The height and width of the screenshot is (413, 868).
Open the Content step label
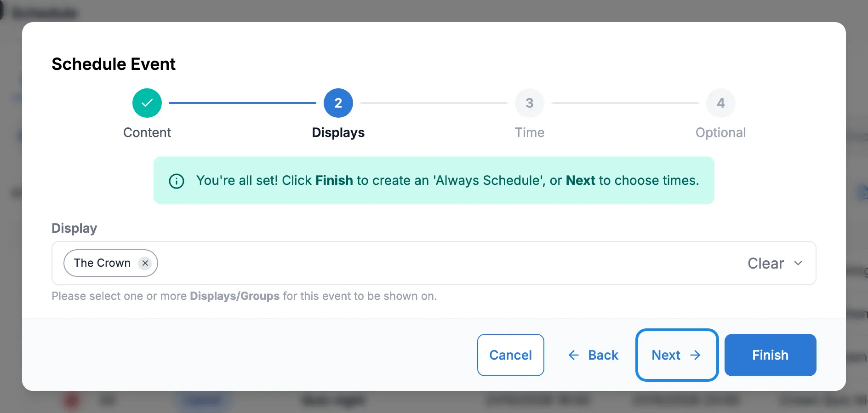coord(147,132)
